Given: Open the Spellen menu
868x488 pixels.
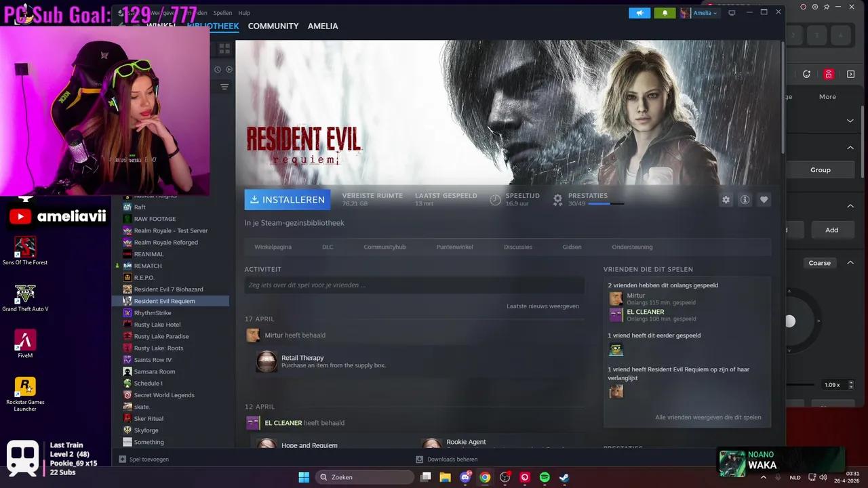Looking at the screenshot, I should click(x=222, y=13).
